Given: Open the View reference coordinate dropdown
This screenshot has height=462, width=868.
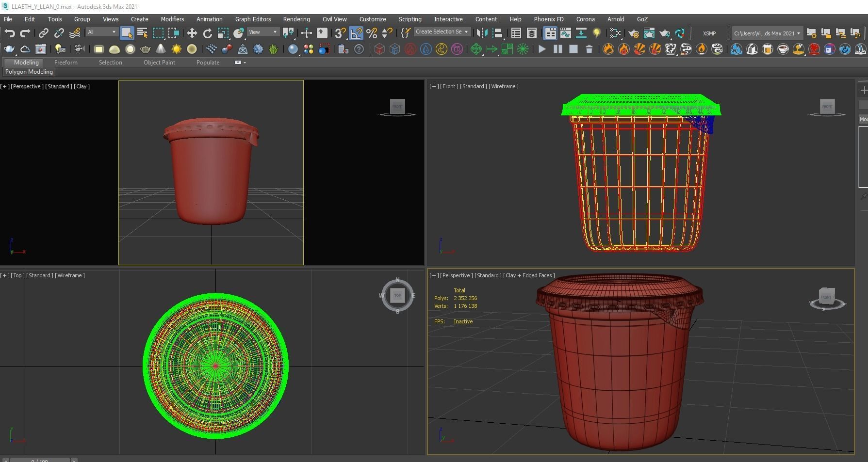Looking at the screenshot, I should coord(263,32).
